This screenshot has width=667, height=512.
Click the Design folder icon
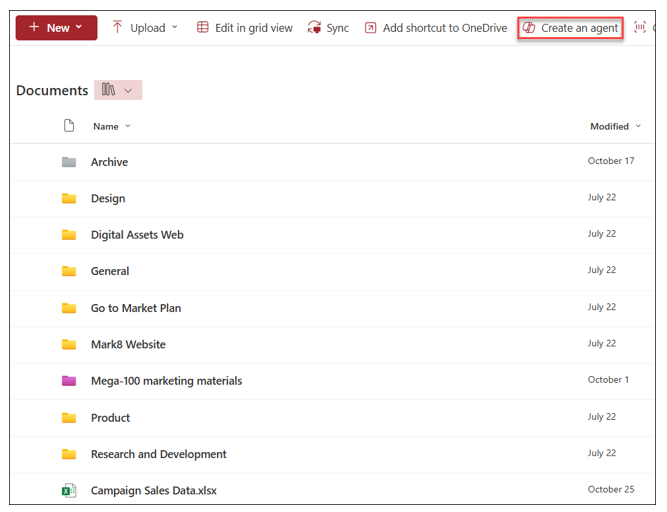(x=69, y=199)
